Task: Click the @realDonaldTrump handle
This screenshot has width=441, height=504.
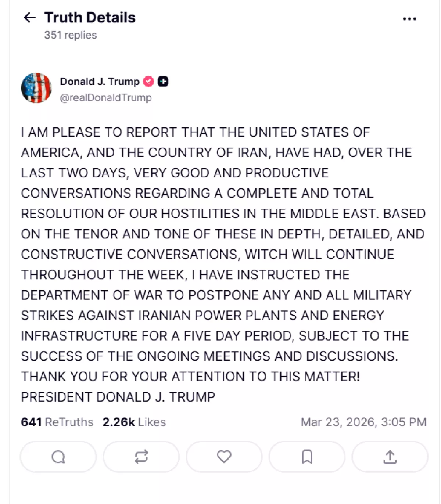Action: [x=106, y=98]
